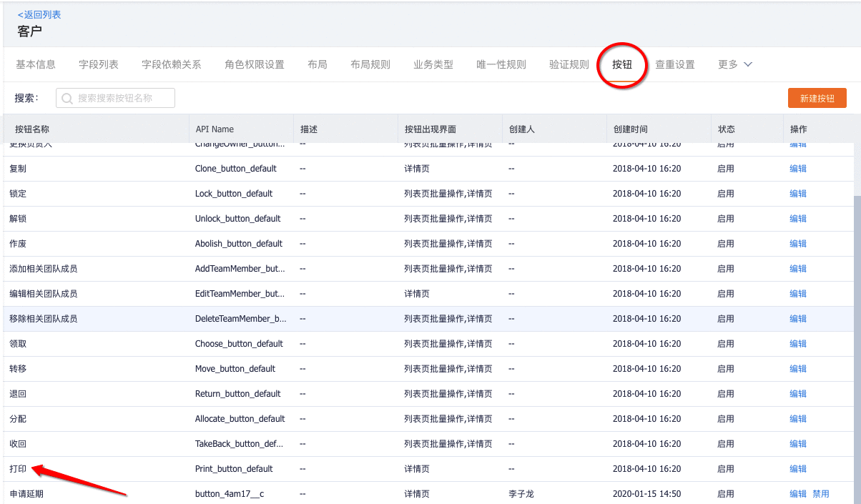The height and width of the screenshot is (504, 861).
Task: Open the 验证规则 tab
Action: (x=569, y=64)
